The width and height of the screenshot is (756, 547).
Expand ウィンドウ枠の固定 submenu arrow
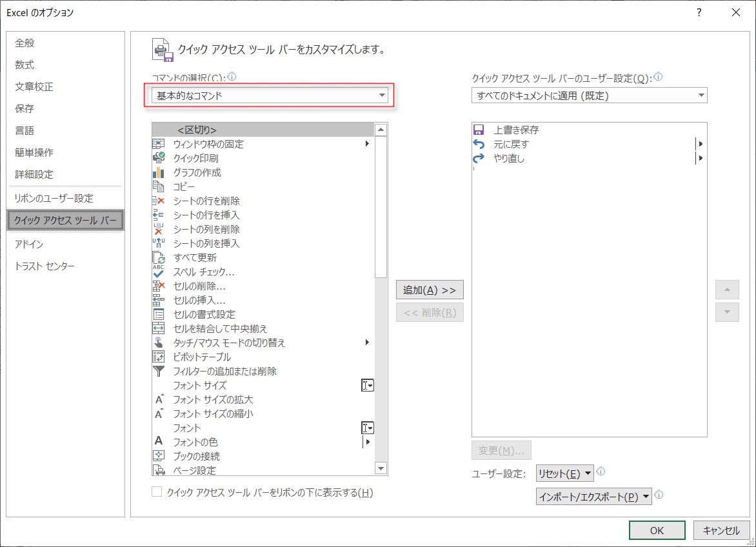point(367,144)
